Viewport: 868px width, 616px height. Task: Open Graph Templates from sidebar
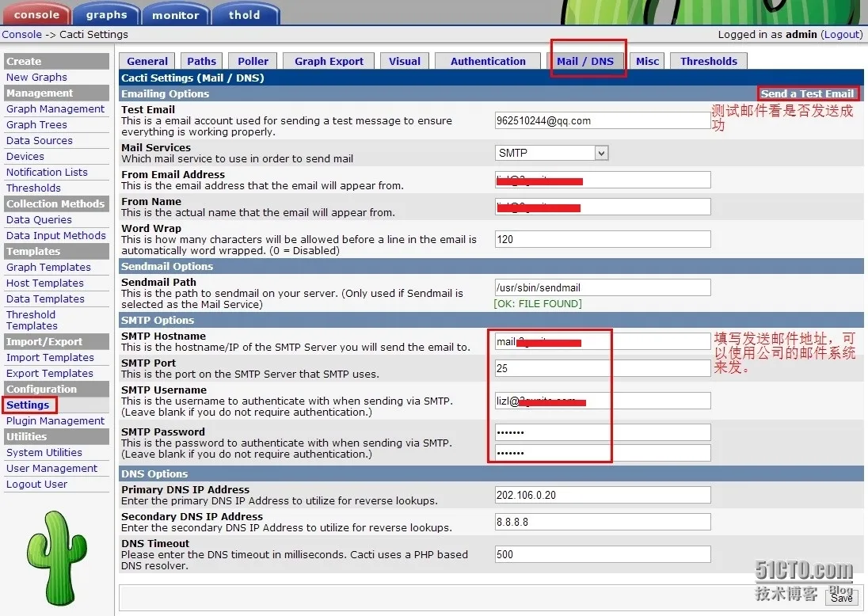(49, 267)
